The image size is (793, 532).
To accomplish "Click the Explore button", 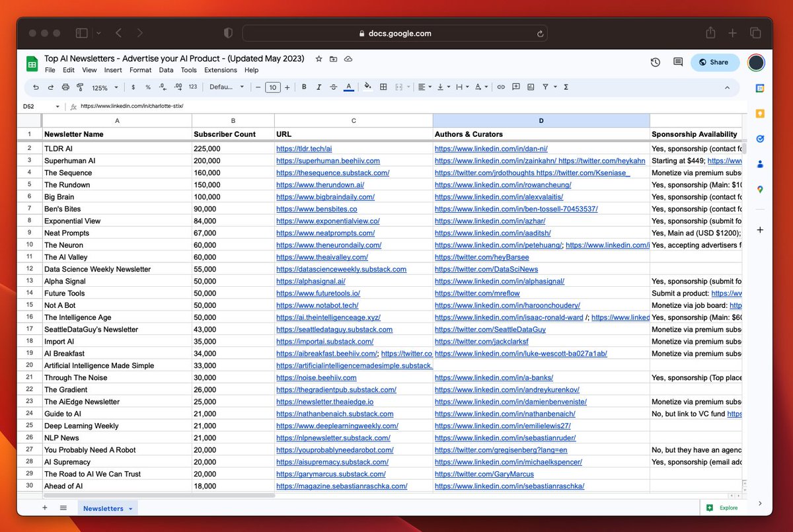I will [722, 508].
